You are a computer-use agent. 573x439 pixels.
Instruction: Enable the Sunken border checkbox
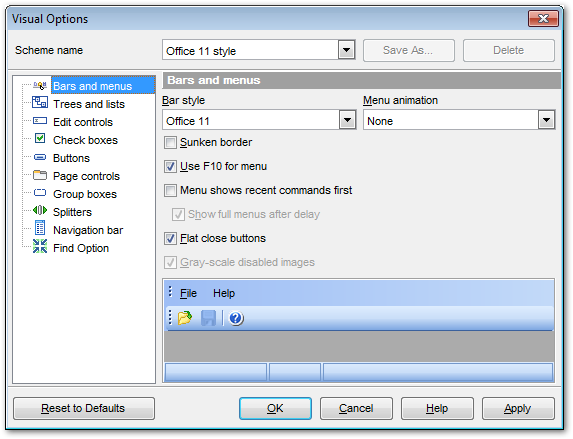(x=170, y=143)
